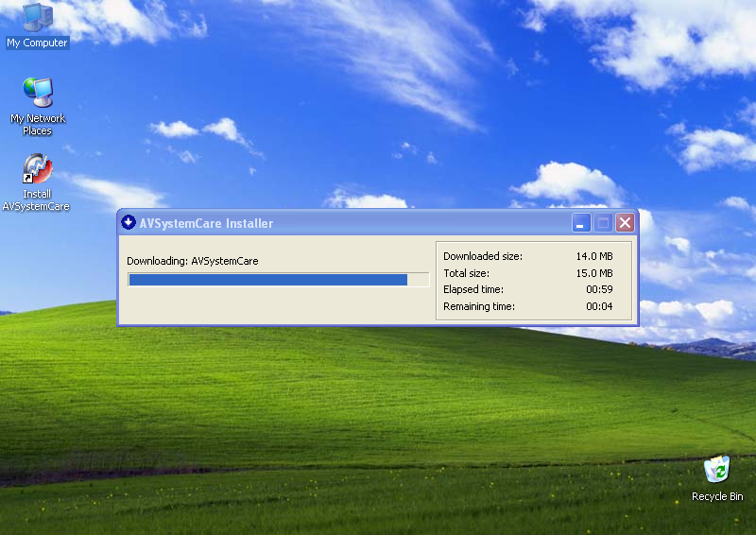Click the '15.0 MB' total size value
Screen dimensions: 756x535
[594, 273]
